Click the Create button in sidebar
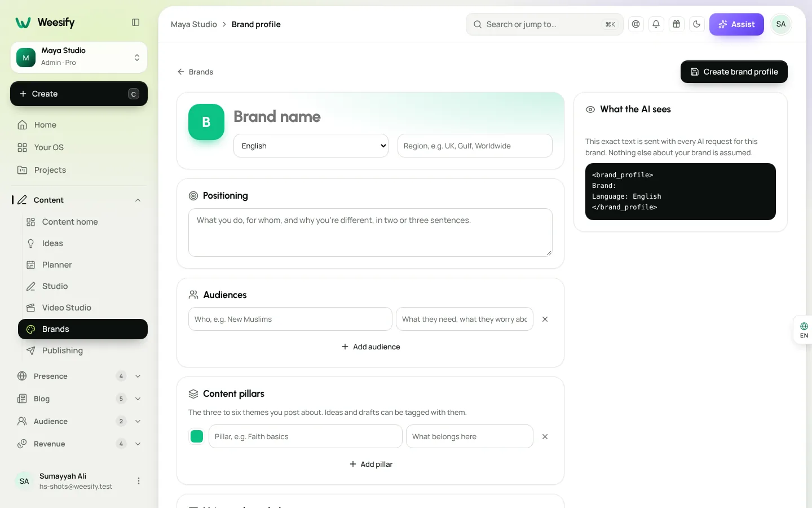Viewport: 812px width, 508px height. (x=79, y=94)
